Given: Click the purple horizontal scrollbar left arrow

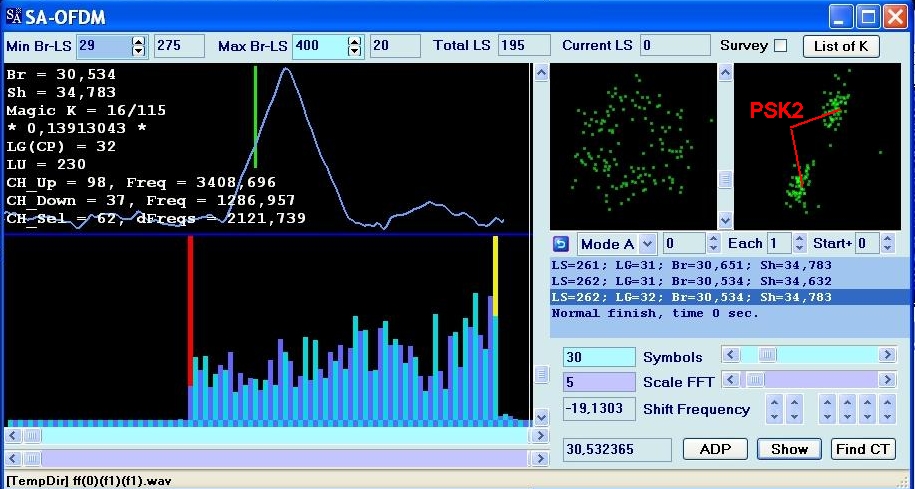Looking at the screenshot, I should 12,457.
